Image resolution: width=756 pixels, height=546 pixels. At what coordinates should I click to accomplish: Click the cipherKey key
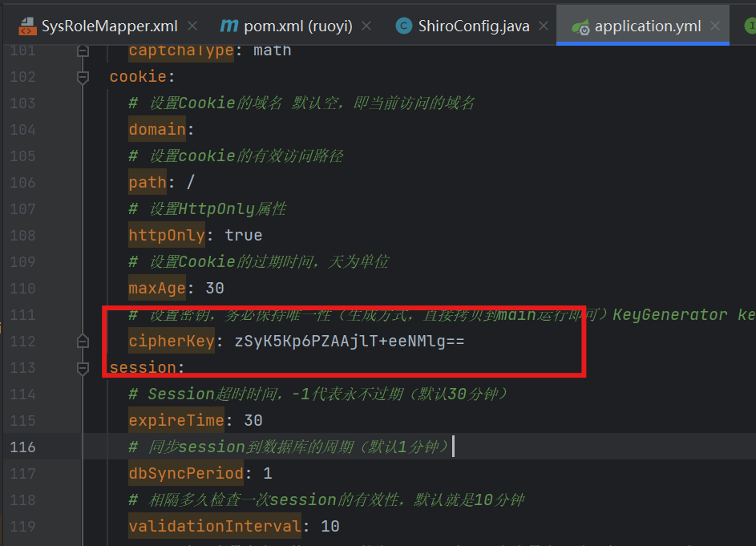click(172, 341)
